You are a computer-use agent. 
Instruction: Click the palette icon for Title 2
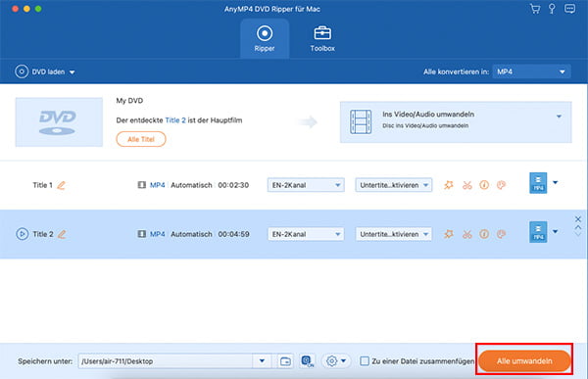(501, 234)
